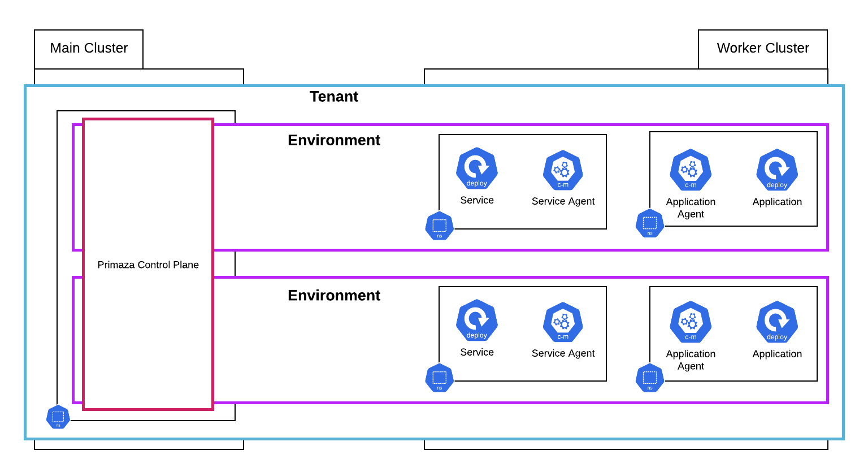Click the Service Agent label in the bottom Environment
Screen dimensions: 868x476
(563, 353)
